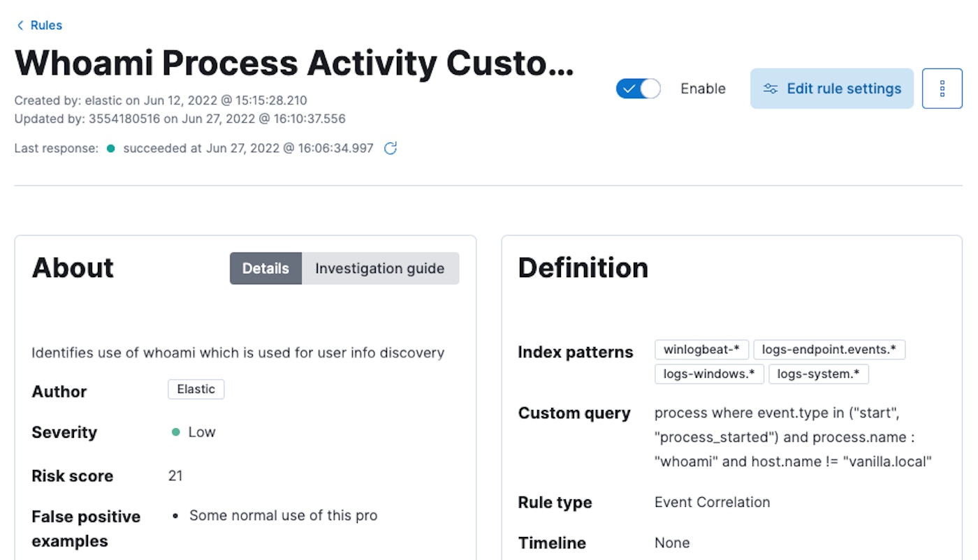Click the sliders icon in Edit rule settings
The image size is (978, 560).
tap(771, 89)
